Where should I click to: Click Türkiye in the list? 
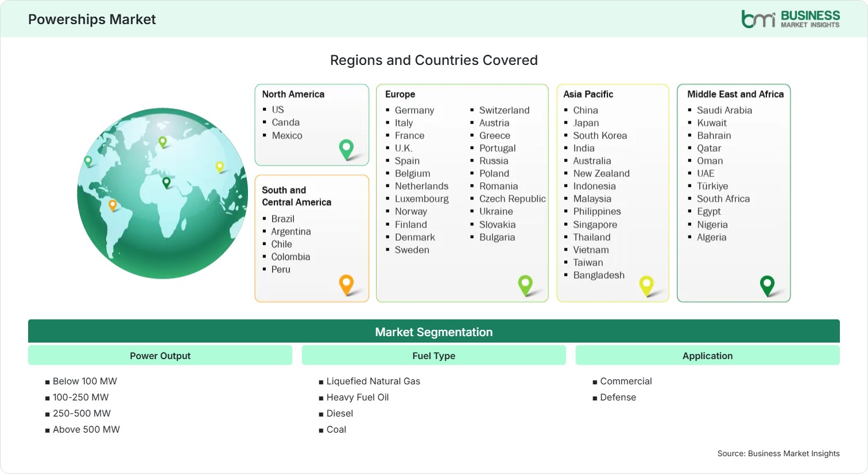[x=712, y=186]
